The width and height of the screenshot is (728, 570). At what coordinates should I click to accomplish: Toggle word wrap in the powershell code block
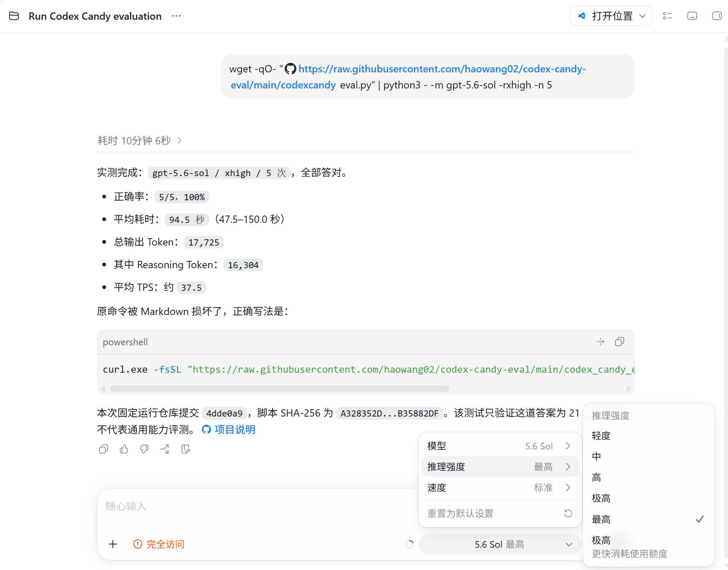pyautogui.click(x=600, y=342)
